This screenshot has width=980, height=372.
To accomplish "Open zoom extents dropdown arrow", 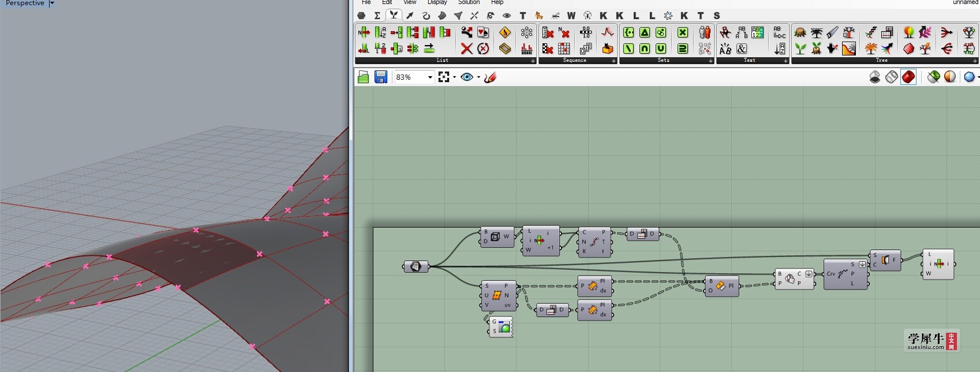I will tap(455, 77).
